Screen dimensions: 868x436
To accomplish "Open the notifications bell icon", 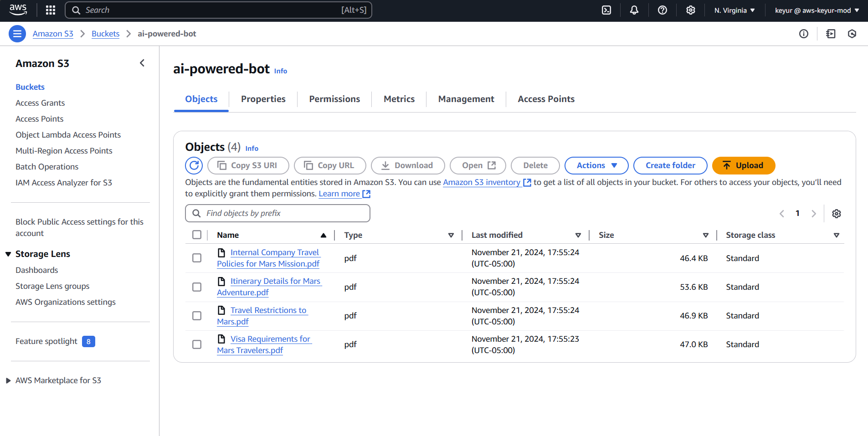I will [634, 10].
